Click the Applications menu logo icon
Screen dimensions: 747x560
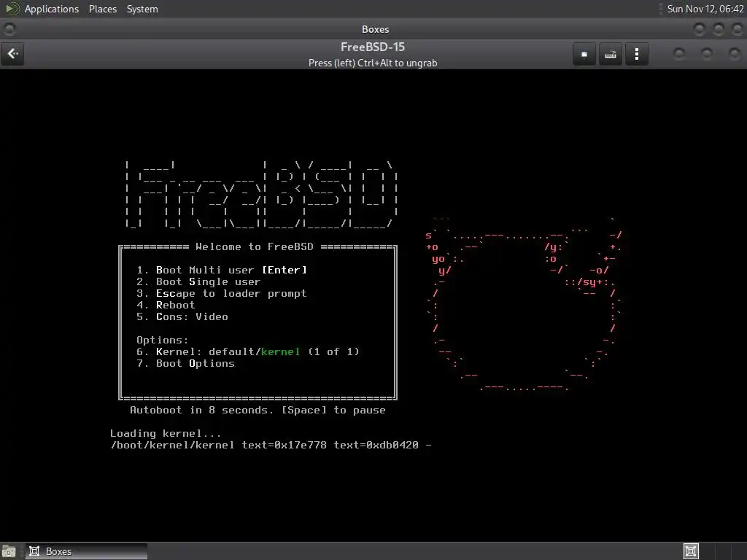tap(12, 9)
